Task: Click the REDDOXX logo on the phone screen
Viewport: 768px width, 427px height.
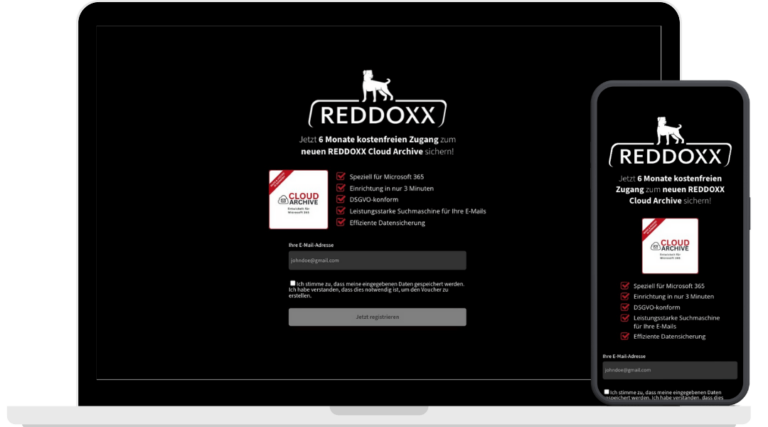Action: coord(670,142)
